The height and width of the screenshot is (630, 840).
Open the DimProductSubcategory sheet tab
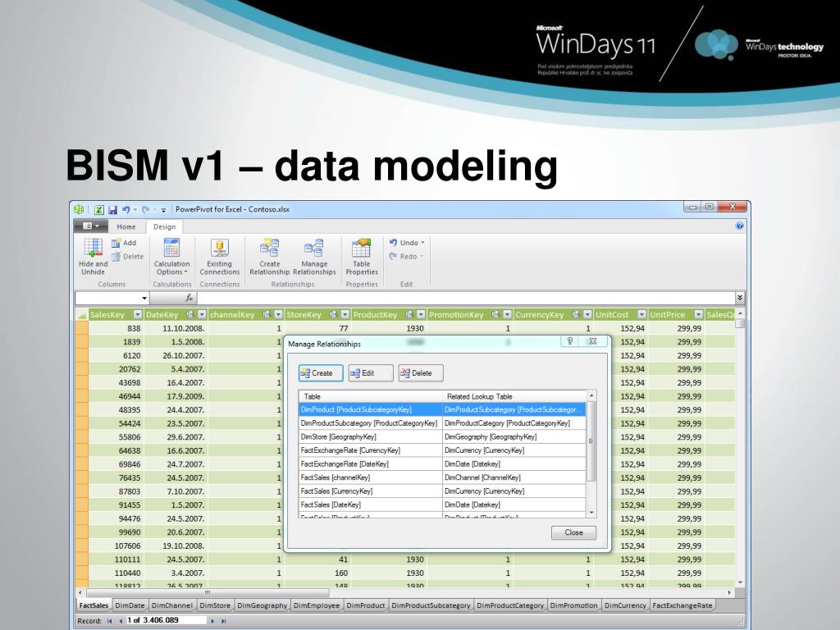click(x=431, y=605)
